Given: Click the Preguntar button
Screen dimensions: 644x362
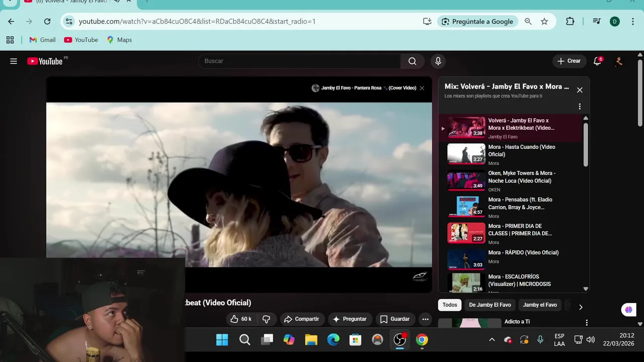Looking at the screenshot, I should tap(350, 319).
